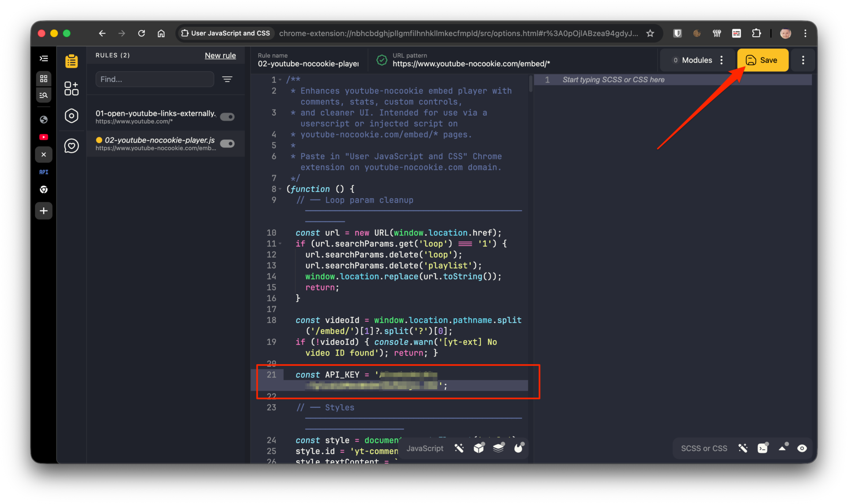
Task: Collapse the comment block fold at line 1
Action: (x=280, y=80)
